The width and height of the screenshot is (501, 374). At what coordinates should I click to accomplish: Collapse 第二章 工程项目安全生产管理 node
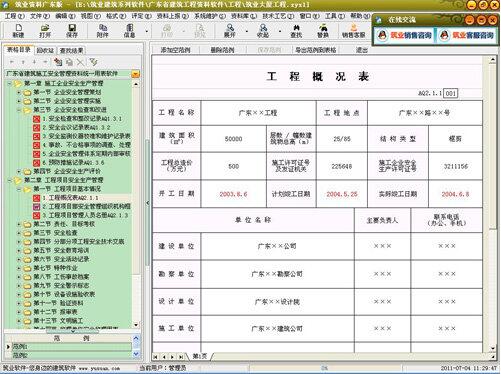click(x=10, y=180)
